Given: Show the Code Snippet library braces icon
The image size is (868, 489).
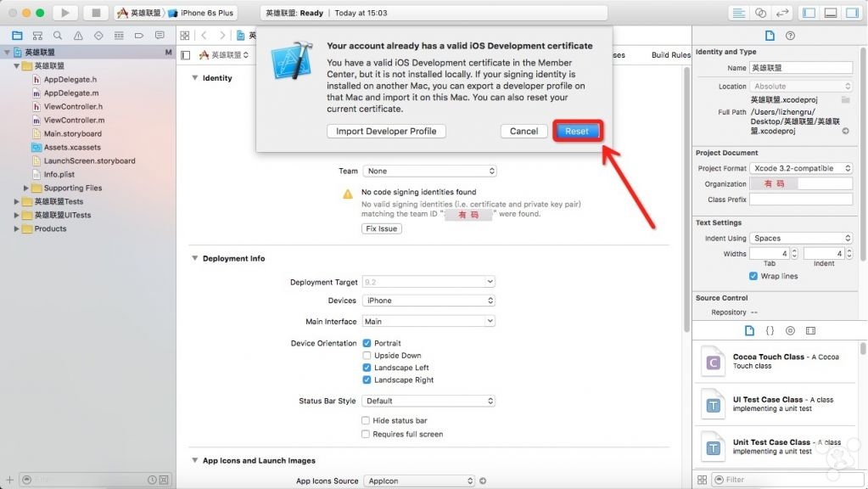Looking at the screenshot, I should click(770, 330).
